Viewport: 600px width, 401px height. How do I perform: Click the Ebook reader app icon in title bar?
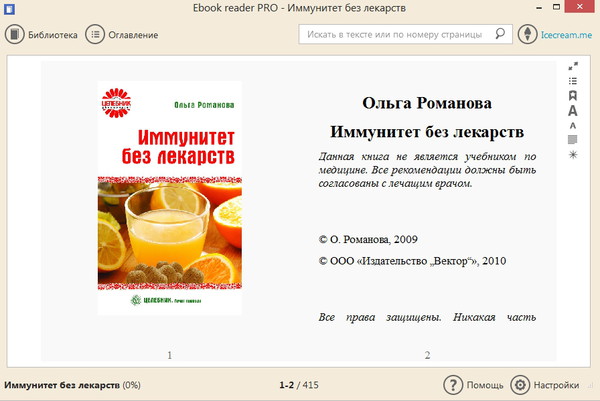pyautogui.click(x=11, y=9)
